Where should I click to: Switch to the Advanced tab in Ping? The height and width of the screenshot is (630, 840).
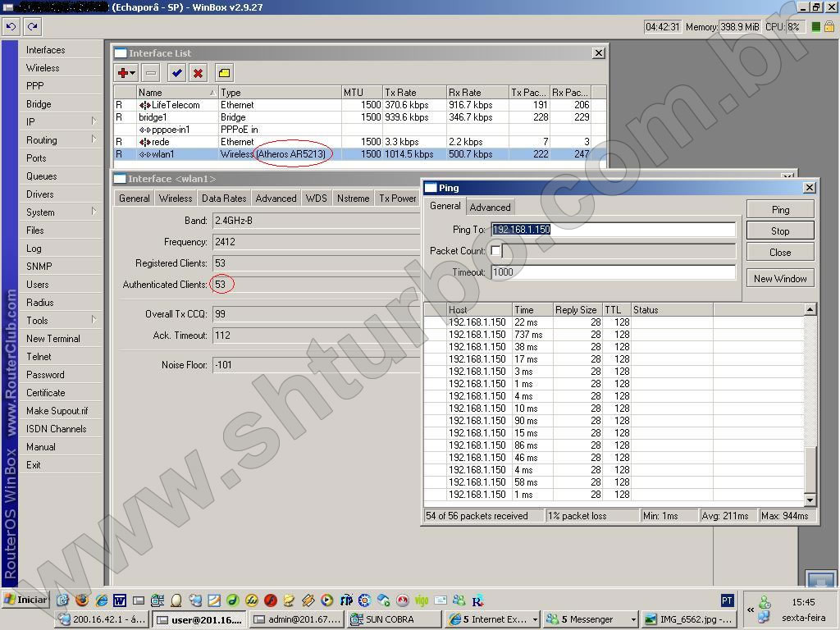coord(490,208)
